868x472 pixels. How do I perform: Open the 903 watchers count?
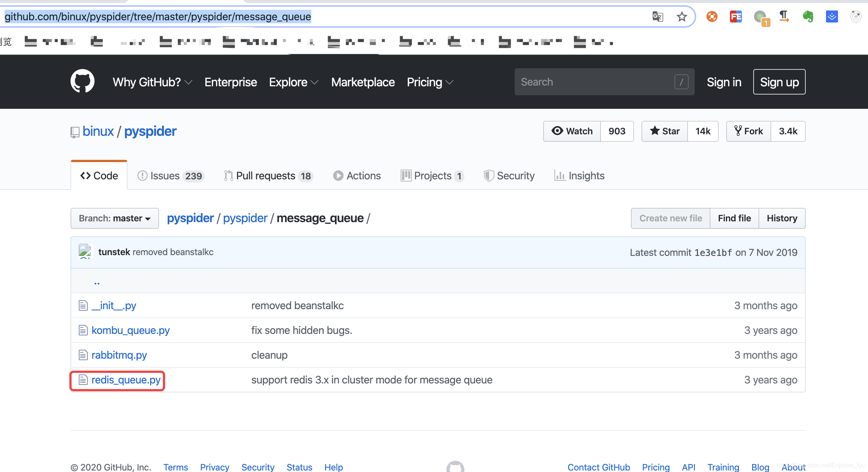pos(617,131)
